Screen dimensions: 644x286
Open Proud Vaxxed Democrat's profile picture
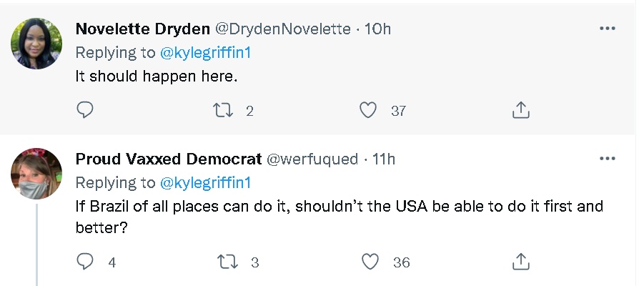(x=36, y=174)
